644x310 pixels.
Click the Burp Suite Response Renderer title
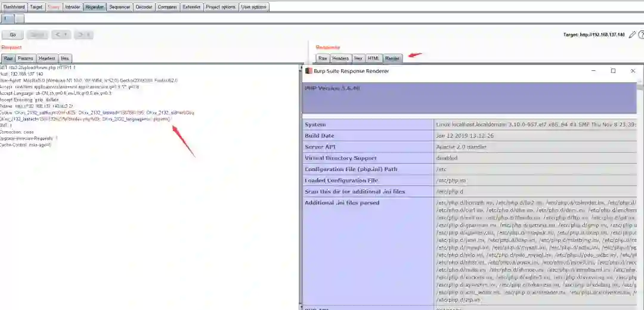pyautogui.click(x=351, y=71)
